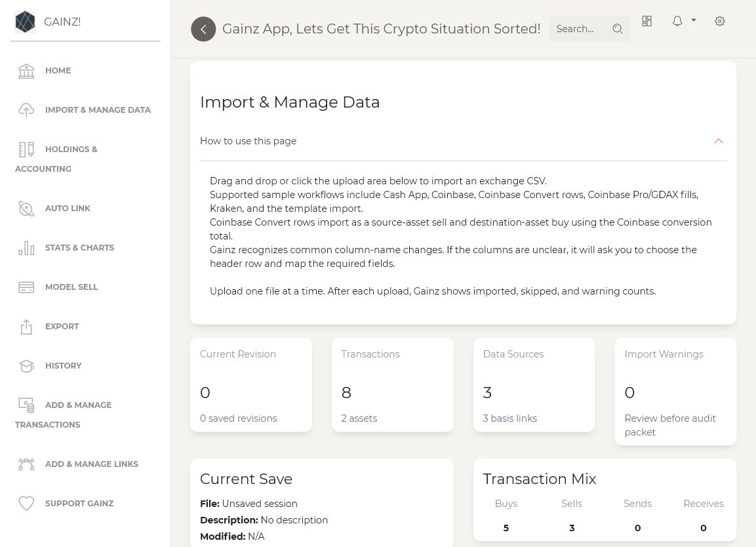Click the Import & Manage Data page heading
This screenshot has height=547, width=756.
coord(290,102)
